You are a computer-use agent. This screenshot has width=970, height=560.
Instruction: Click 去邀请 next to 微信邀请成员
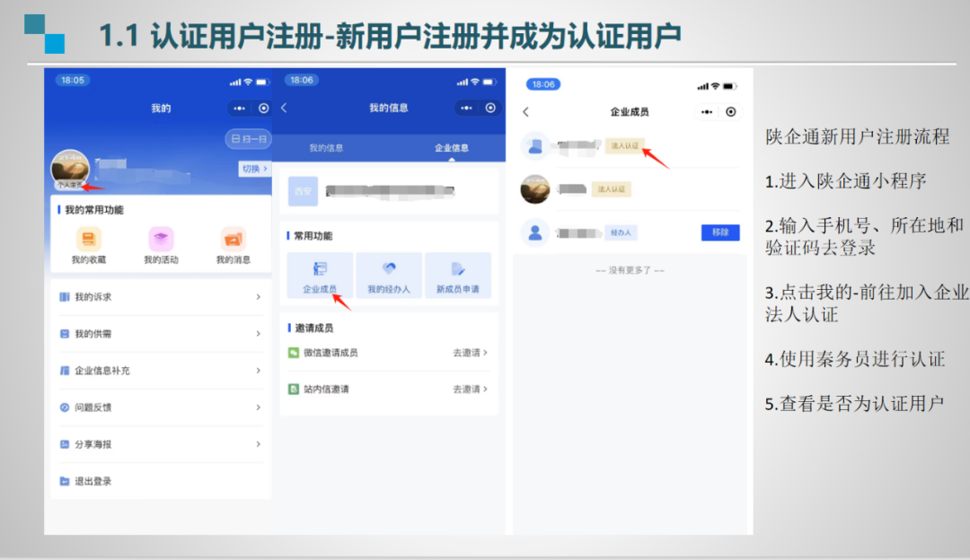[471, 354]
